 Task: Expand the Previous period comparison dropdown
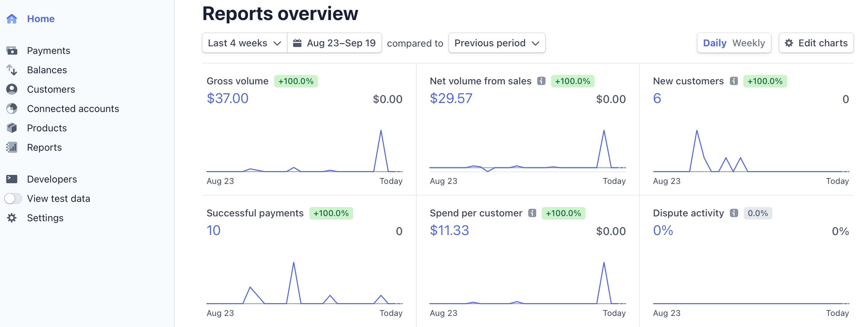tap(496, 43)
